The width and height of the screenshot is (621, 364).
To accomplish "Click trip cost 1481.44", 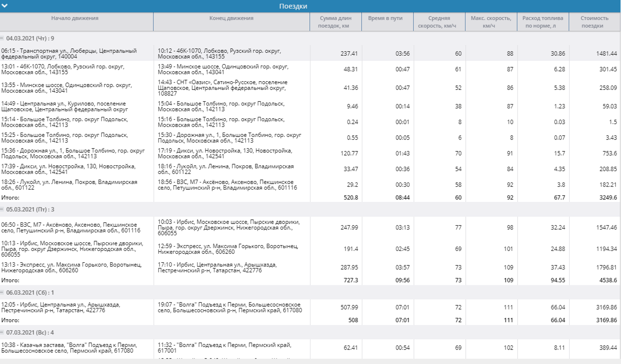I will pyautogui.click(x=607, y=54).
